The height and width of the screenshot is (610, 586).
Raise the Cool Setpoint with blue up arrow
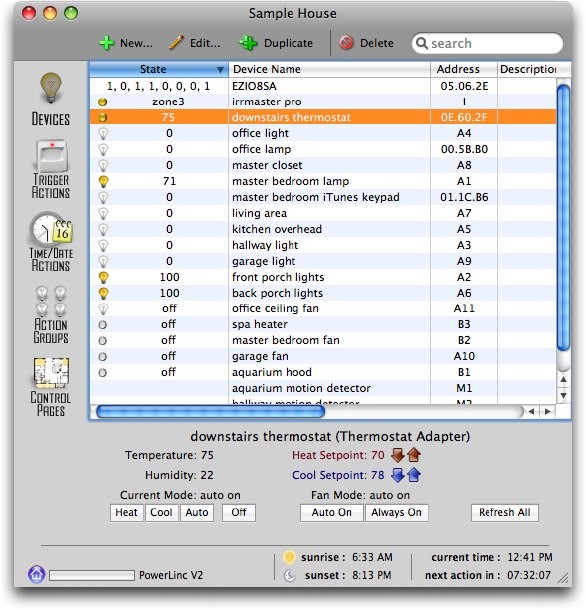(x=414, y=475)
